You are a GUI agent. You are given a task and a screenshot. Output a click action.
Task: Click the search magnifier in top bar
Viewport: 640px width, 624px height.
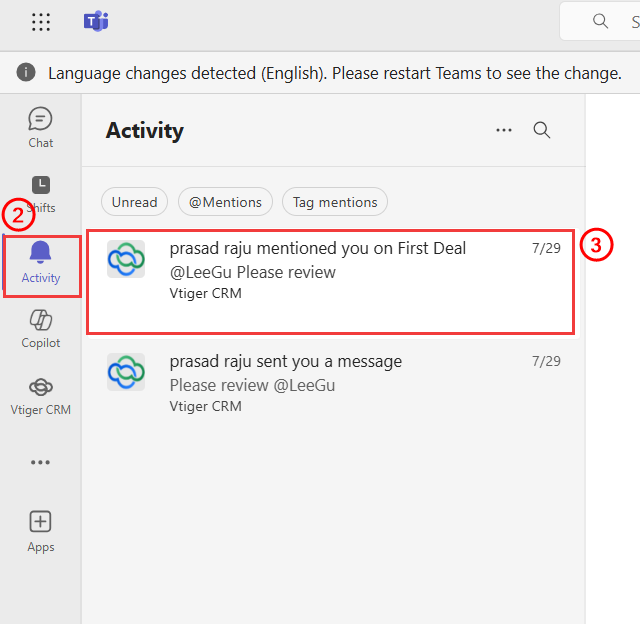tap(600, 21)
